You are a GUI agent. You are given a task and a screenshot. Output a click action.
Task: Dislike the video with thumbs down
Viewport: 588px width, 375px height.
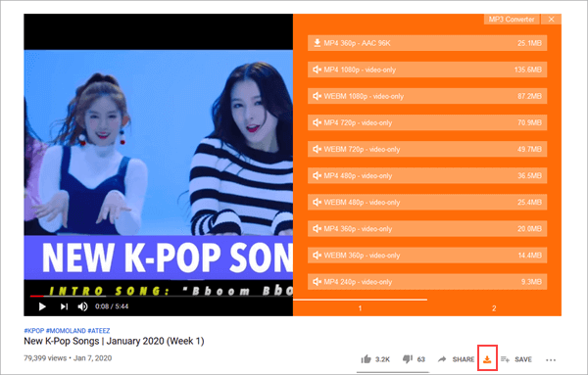[x=408, y=359]
